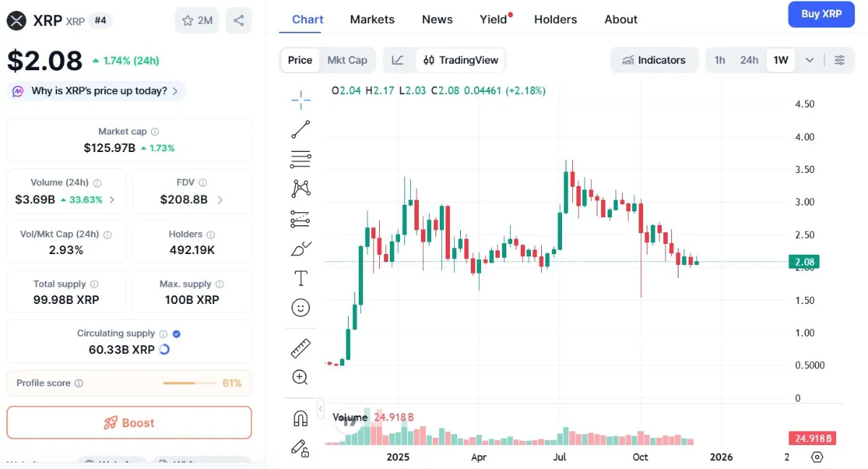
Task: Switch to the TradingView chart mode
Action: 461,60
